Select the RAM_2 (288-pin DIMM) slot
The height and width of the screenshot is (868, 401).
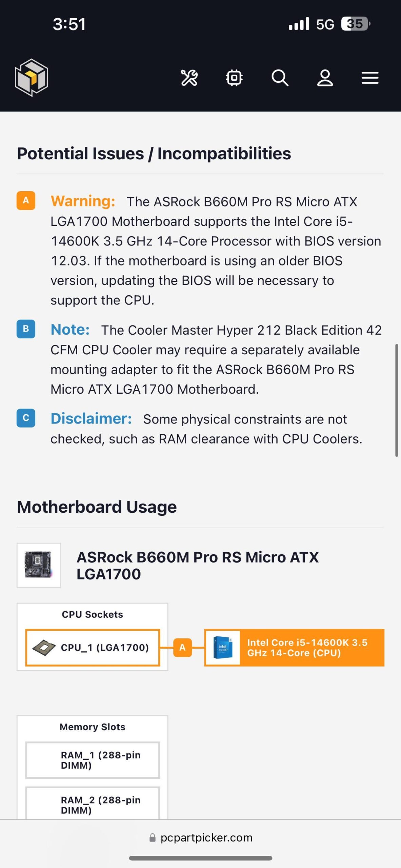tap(93, 804)
